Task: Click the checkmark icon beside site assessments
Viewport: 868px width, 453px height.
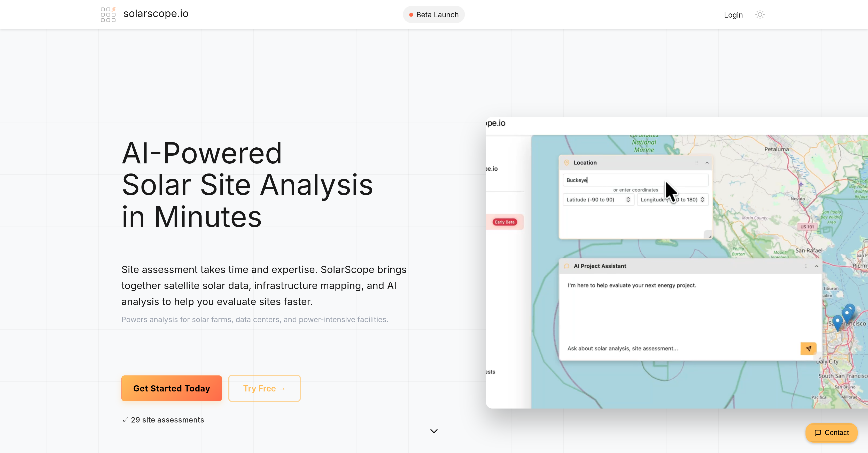Action: click(125, 420)
